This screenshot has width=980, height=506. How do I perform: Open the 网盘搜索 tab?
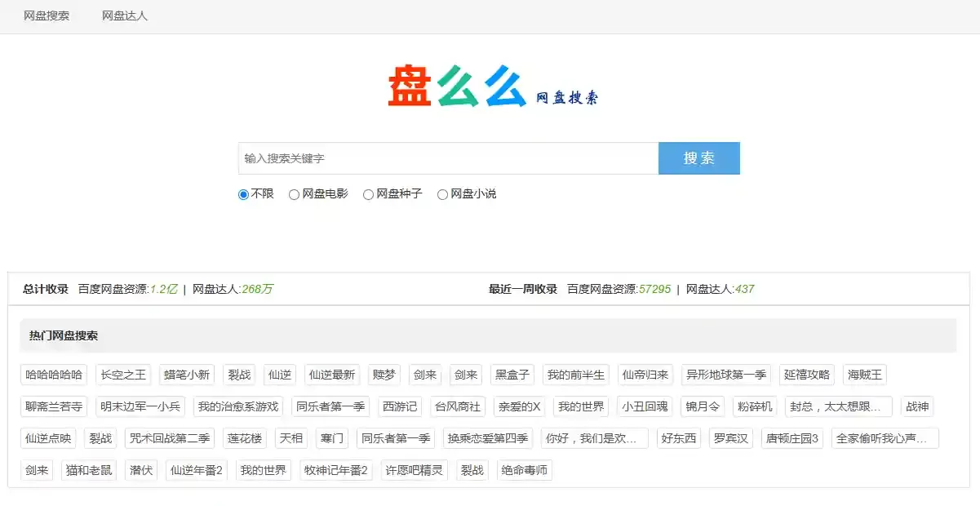[47, 16]
